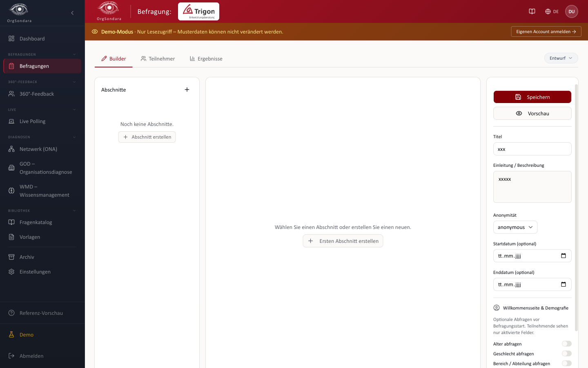588x368 pixels.
Task: Click Abschnitt erstellen button
Action: (x=147, y=137)
